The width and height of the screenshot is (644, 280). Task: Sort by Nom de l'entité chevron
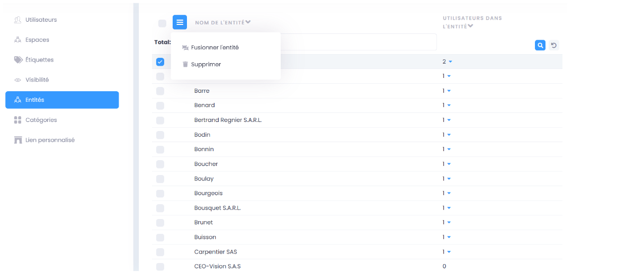[248, 22]
